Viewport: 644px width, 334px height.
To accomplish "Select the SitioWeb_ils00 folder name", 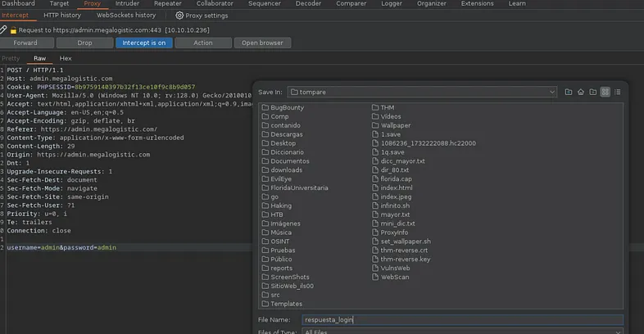I will 292,286.
